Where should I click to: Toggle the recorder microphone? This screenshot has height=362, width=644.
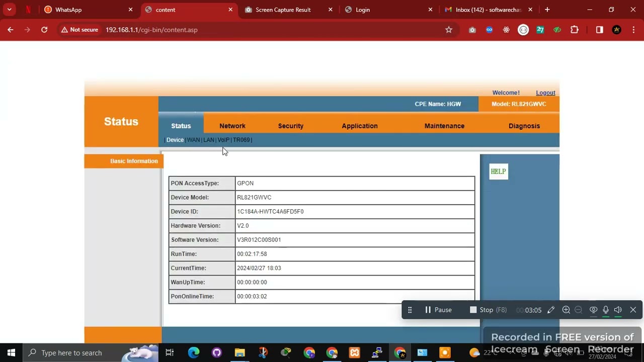[x=606, y=310]
